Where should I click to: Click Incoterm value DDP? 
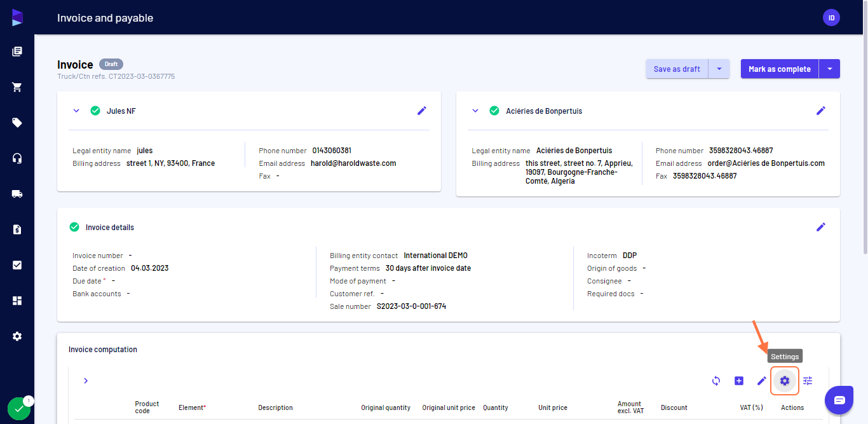(630, 256)
